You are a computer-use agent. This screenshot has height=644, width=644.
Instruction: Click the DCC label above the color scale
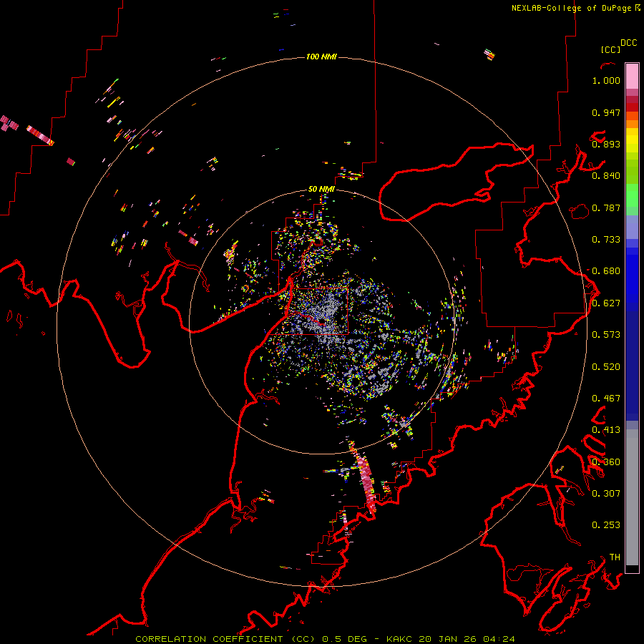(628, 43)
